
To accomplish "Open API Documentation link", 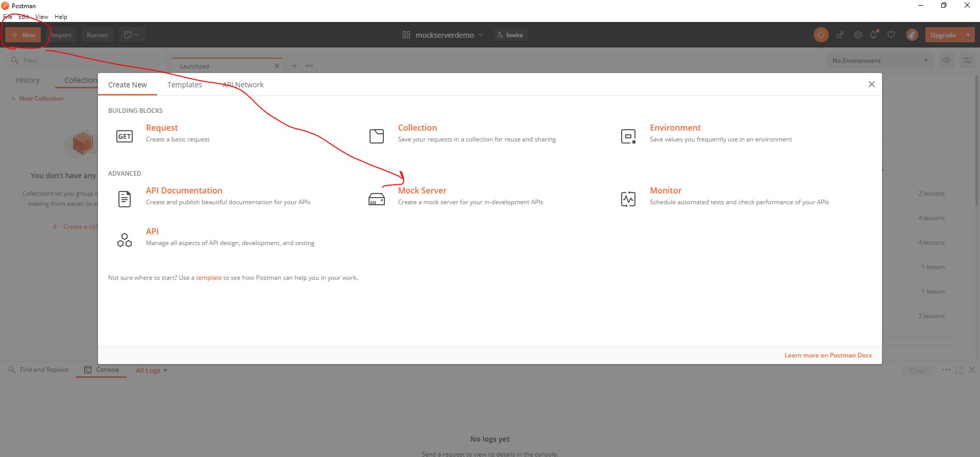I will pyautogui.click(x=184, y=190).
